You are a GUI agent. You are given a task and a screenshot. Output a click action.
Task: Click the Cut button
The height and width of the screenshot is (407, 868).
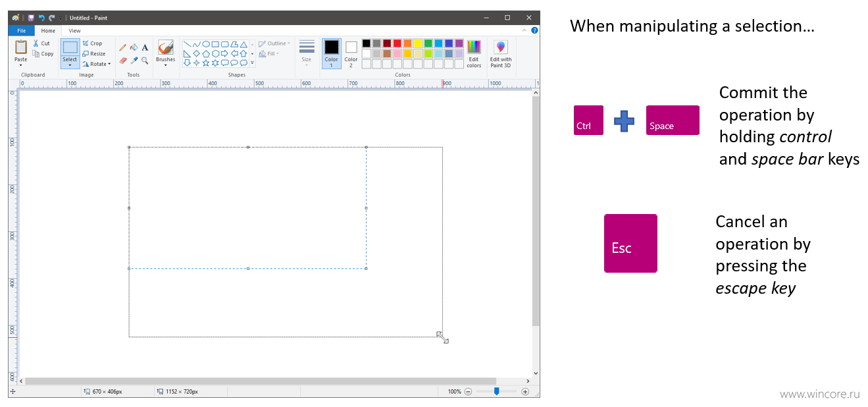coord(41,43)
